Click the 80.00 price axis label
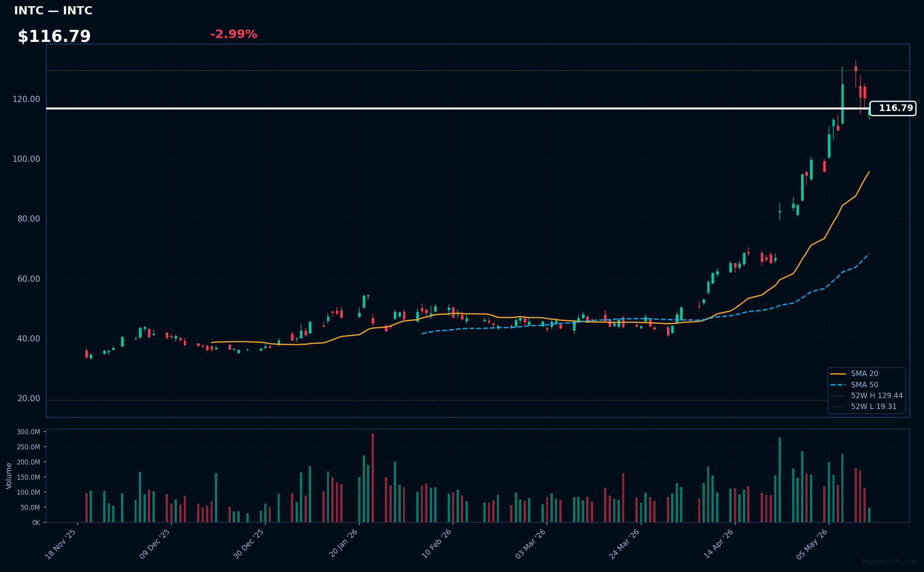 (x=29, y=219)
